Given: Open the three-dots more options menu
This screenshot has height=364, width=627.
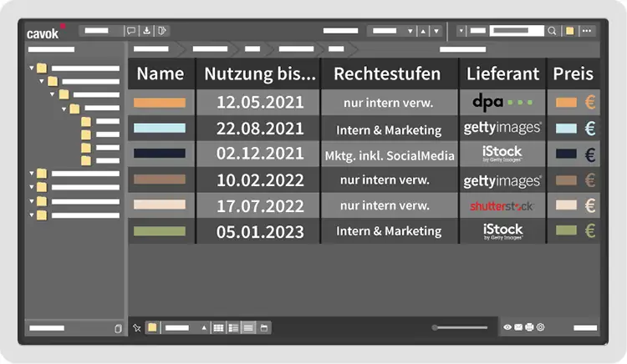Looking at the screenshot, I should 587,31.
